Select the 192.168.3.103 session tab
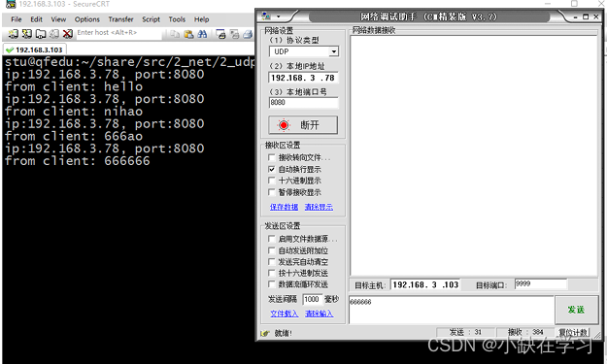 click(x=35, y=50)
